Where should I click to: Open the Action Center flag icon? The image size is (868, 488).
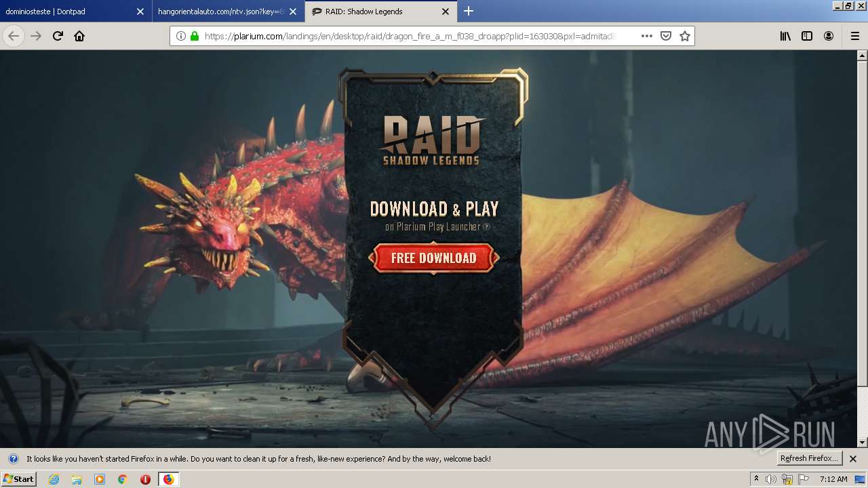[804, 479]
